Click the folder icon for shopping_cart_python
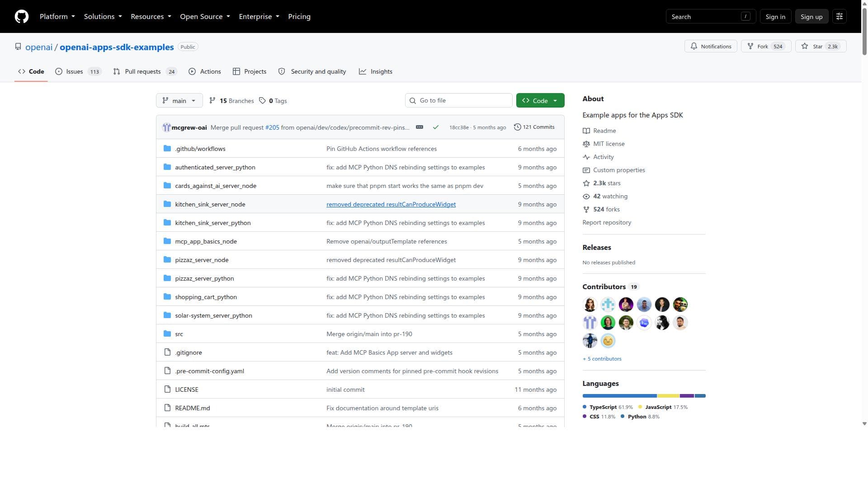The width and height of the screenshot is (868, 488). tap(167, 297)
